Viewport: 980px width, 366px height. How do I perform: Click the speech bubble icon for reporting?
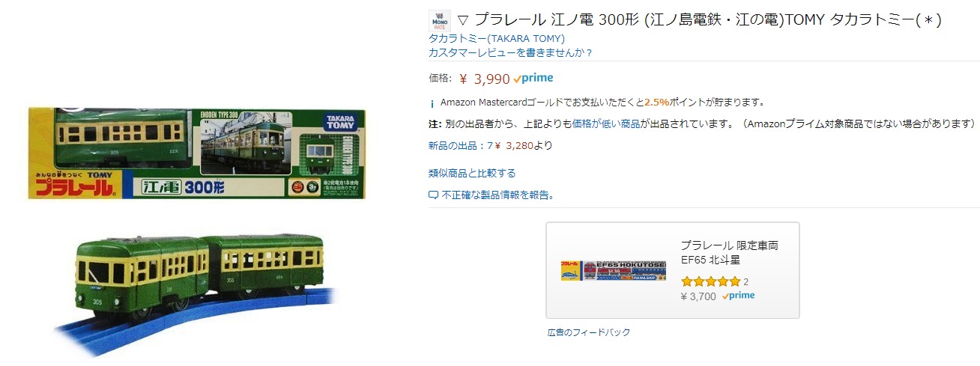[x=433, y=195]
